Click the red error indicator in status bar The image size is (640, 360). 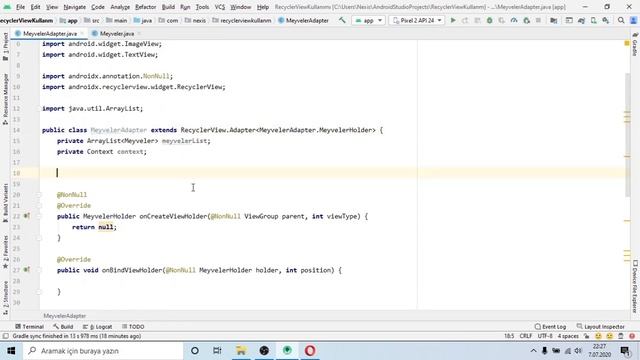(x=632, y=336)
